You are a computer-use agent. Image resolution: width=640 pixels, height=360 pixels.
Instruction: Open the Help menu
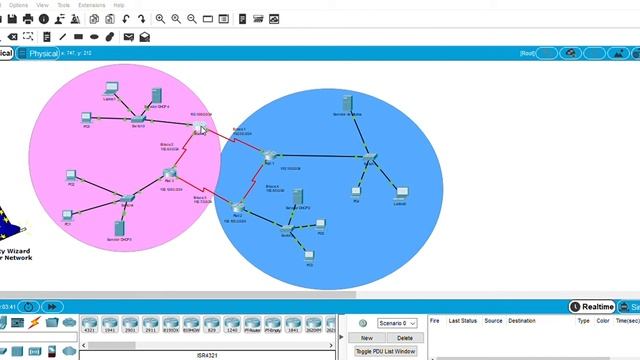(x=119, y=5)
